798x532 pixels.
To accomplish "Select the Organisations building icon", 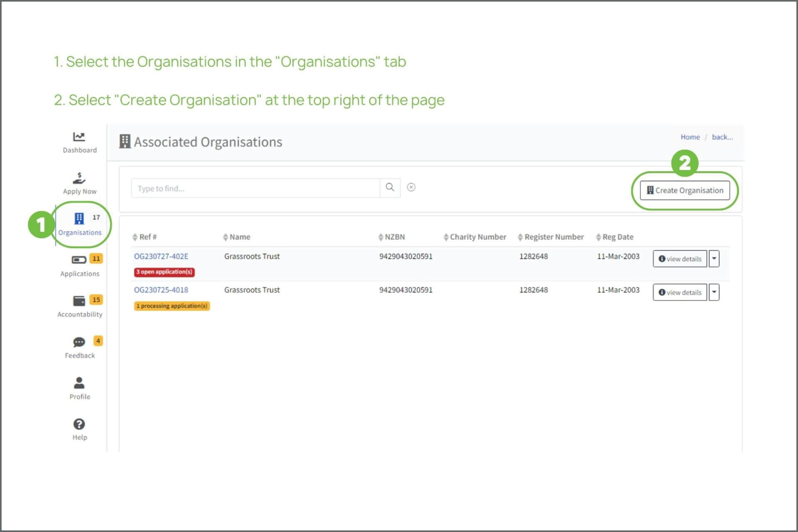I will (x=79, y=218).
